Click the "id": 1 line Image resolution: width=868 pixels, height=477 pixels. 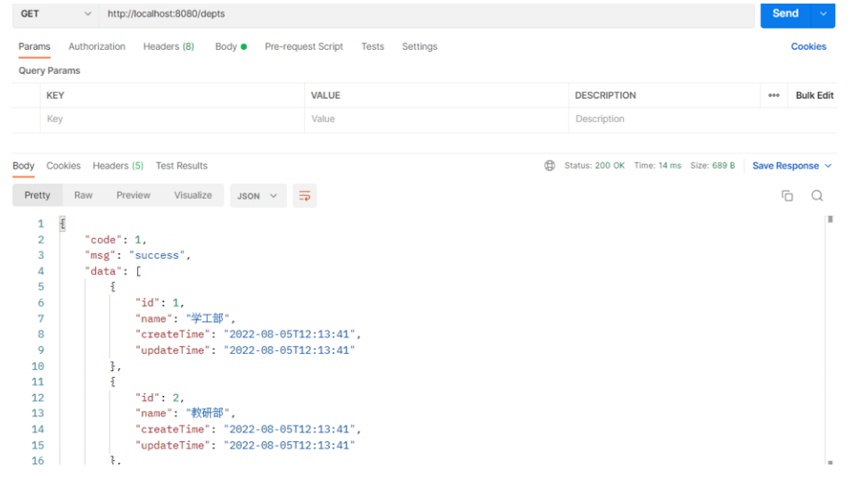tap(160, 303)
